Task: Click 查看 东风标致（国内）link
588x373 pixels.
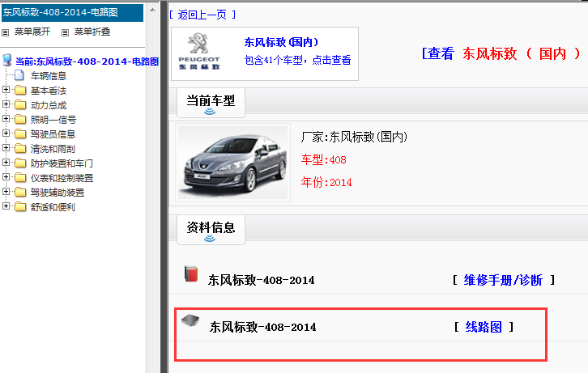Action: (501, 53)
